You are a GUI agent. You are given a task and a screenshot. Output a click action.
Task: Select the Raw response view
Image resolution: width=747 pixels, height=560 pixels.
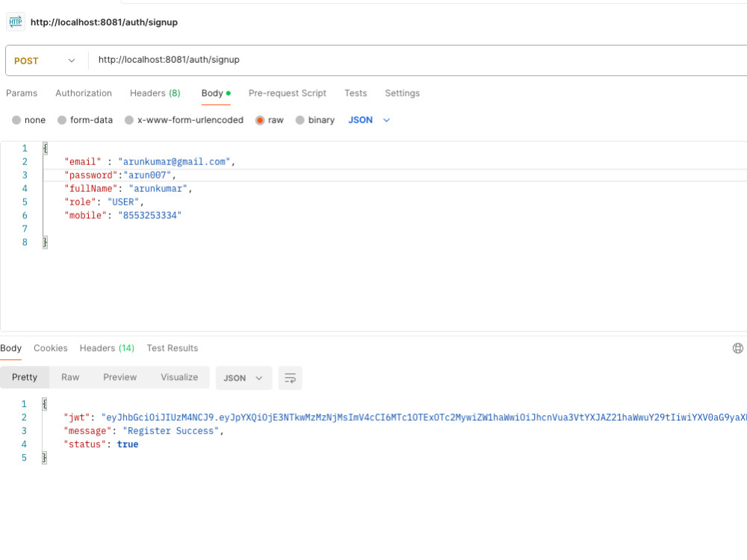point(70,377)
